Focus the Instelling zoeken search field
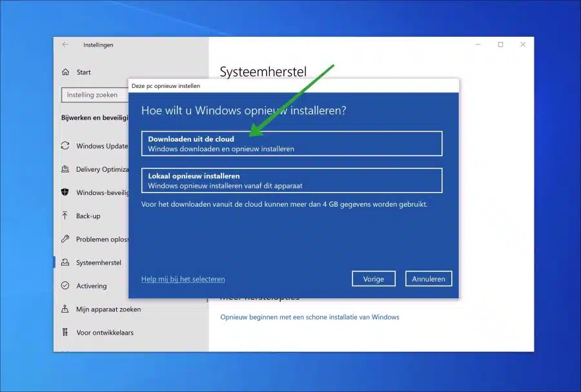 pyautogui.click(x=95, y=95)
